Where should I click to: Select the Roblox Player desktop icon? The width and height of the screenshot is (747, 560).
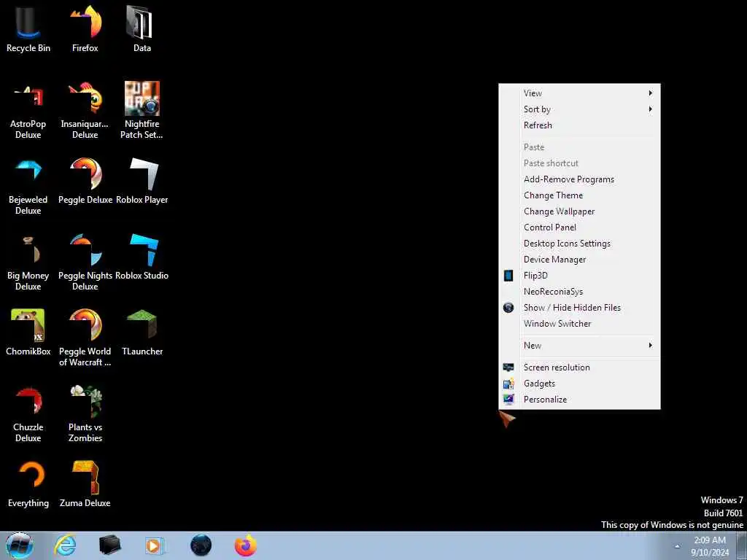[x=142, y=181]
